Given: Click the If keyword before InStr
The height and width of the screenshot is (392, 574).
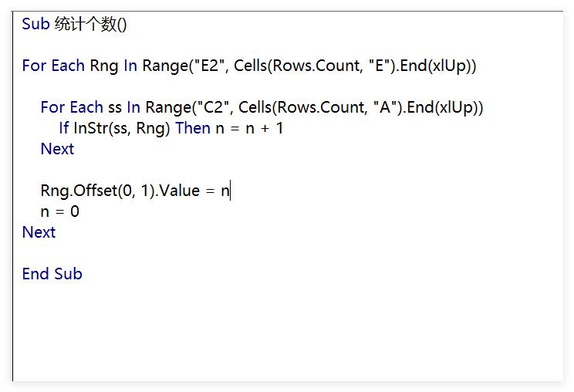Looking at the screenshot, I should (x=64, y=128).
